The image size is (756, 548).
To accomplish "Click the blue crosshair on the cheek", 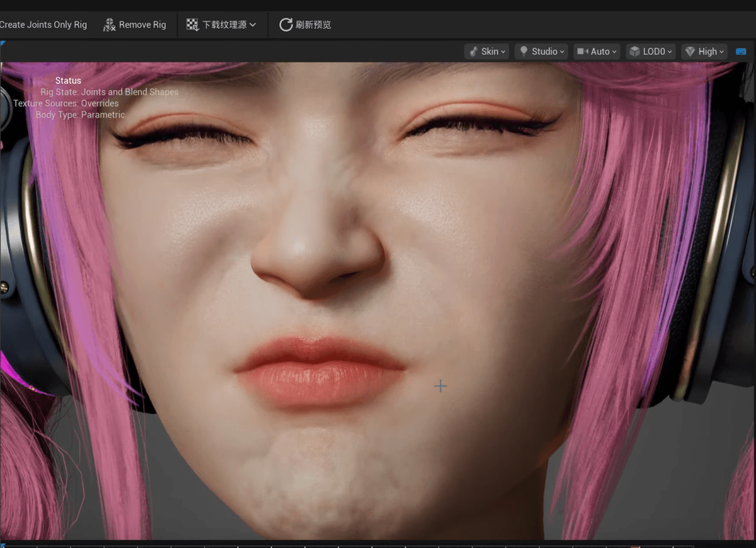I will tap(440, 386).
